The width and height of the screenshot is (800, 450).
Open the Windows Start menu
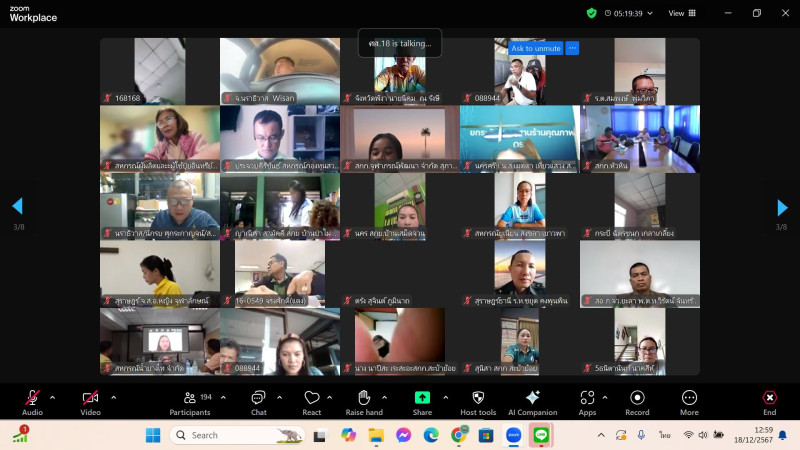153,435
